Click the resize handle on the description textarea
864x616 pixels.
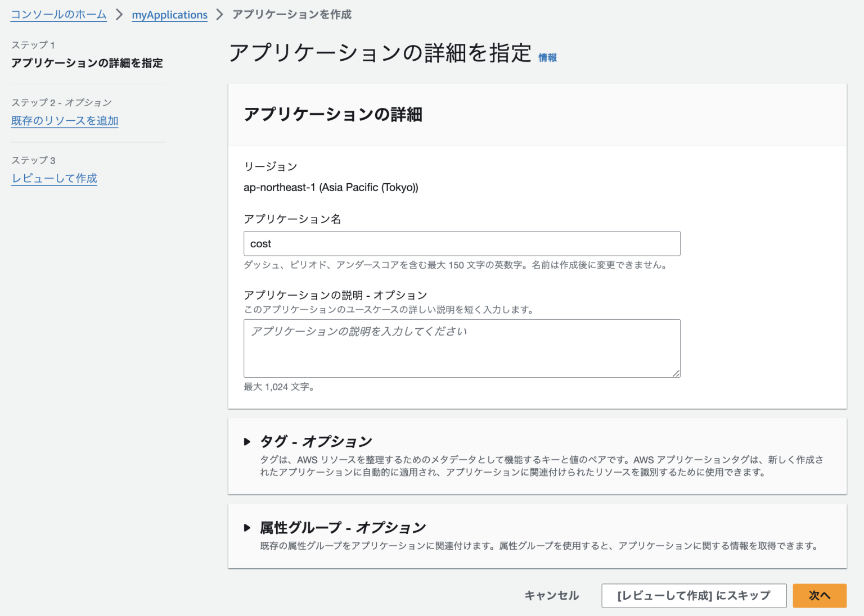click(677, 373)
